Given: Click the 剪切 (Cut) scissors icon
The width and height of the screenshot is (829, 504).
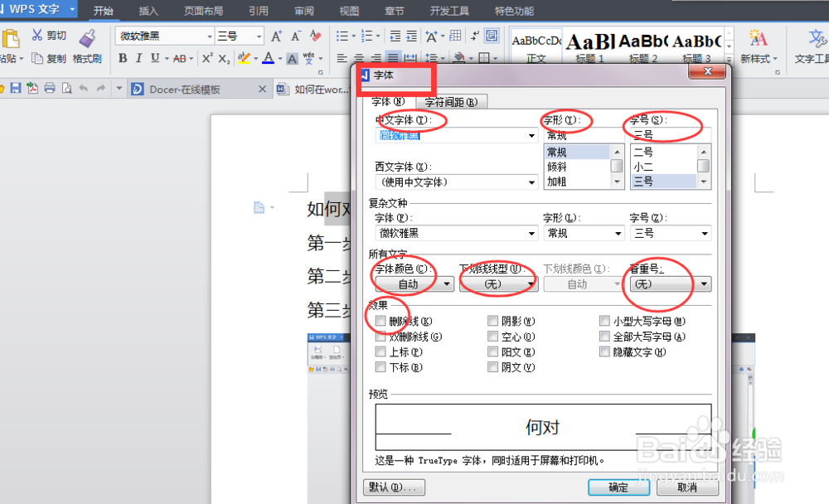Looking at the screenshot, I should click(x=36, y=35).
